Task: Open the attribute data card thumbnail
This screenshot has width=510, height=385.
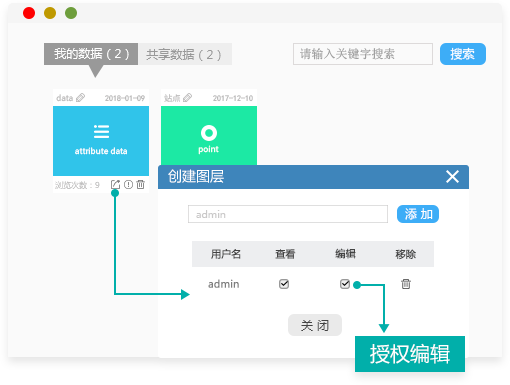Action: coord(101,141)
